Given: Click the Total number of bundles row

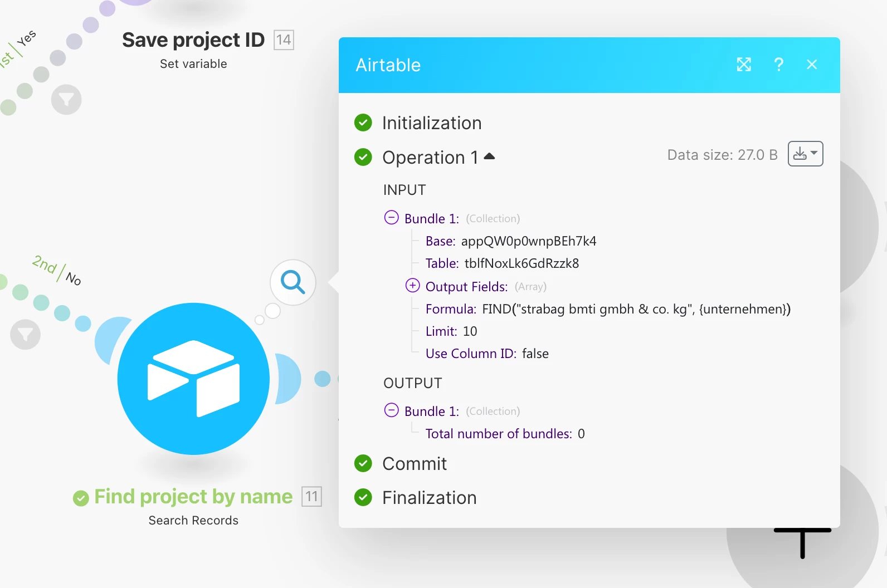Looking at the screenshot, I should pos(505,434).
